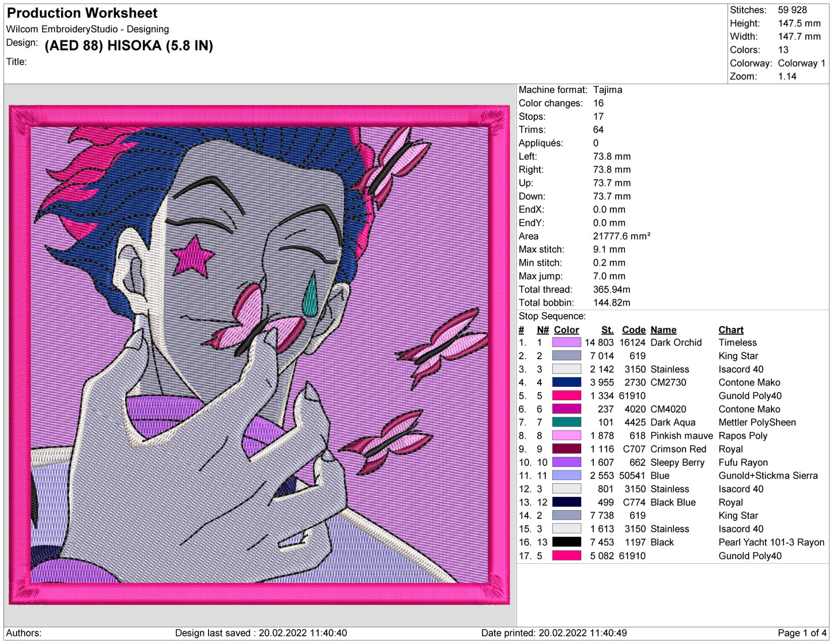Click the Pinkish mauve swatch in row 8
The image size is (833, 644).
point(566,436)
